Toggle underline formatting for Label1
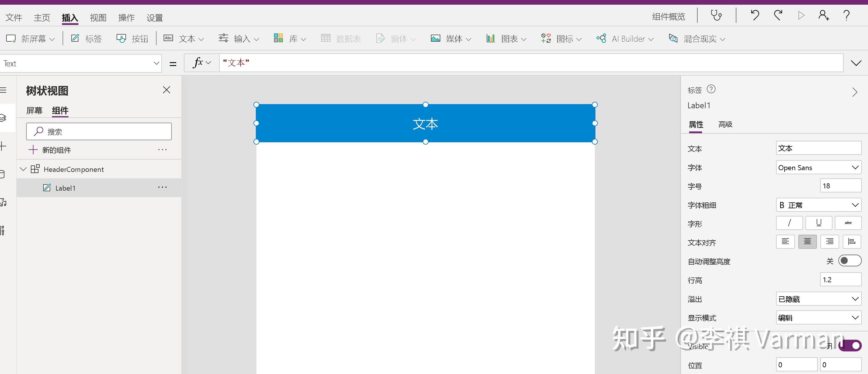The width and height of the screenshot is (868, 374). (x=819, y=223)
